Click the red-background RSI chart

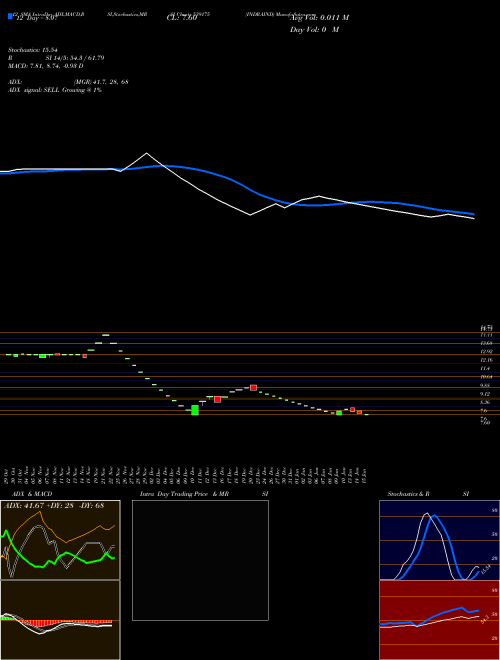tap(439, 620)
